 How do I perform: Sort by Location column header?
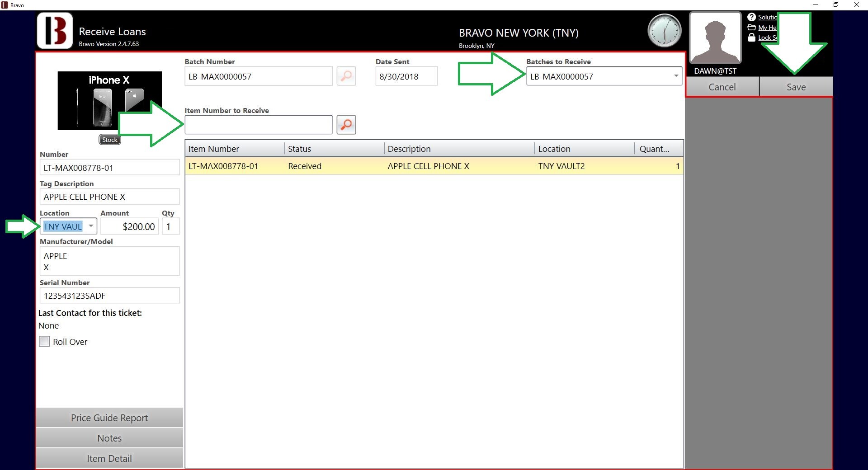coord(585,149)
